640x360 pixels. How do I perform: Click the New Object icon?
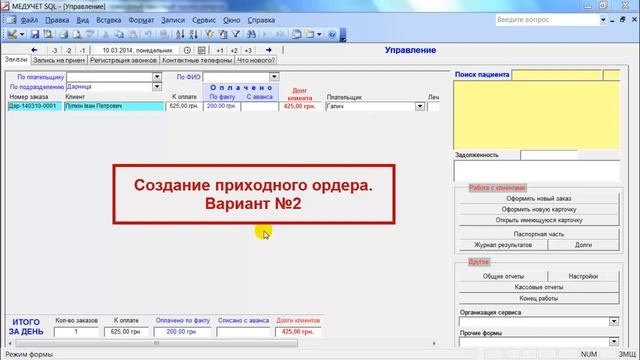(x=310, y=35)
